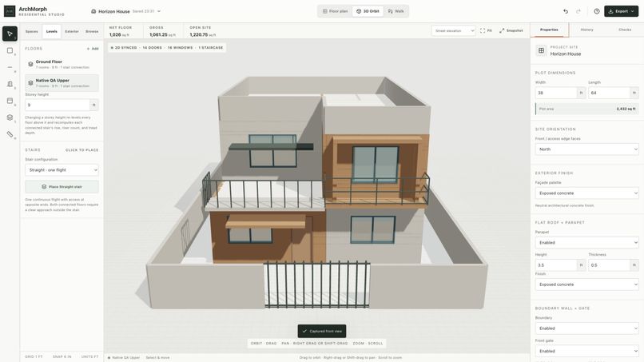This screenshot has width=644, height=362.
Task: Click the Net Floor 1,026 value
Action: tap(119, 35)
